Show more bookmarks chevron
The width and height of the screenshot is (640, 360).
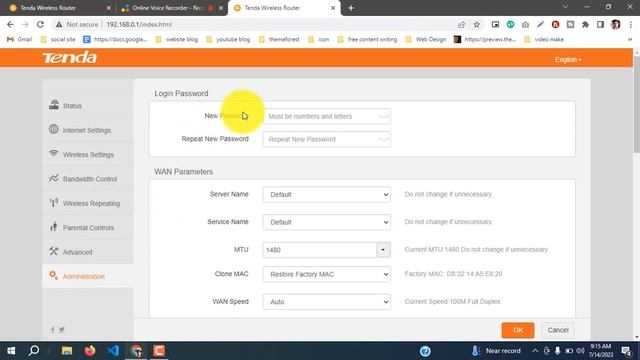tap(630, 40)
